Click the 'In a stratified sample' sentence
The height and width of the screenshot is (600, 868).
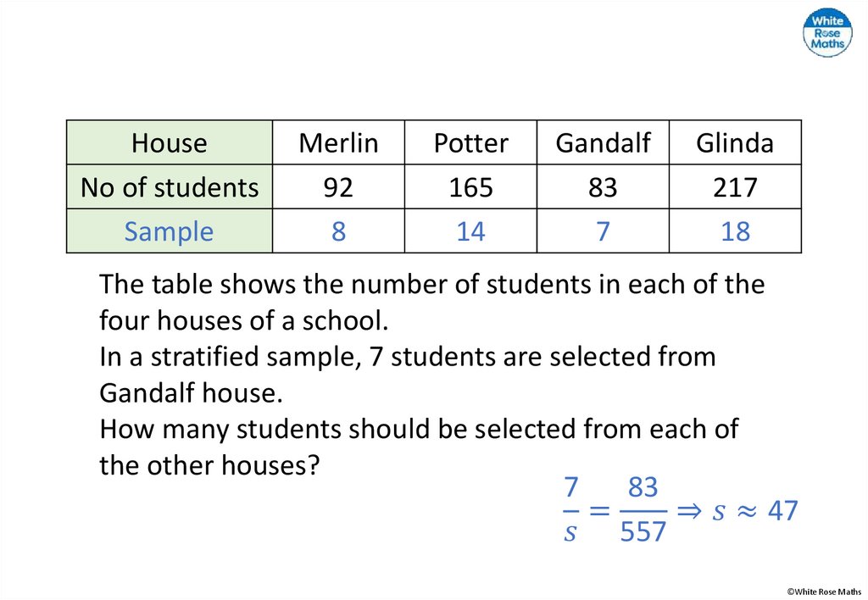(x=407, y=357)
